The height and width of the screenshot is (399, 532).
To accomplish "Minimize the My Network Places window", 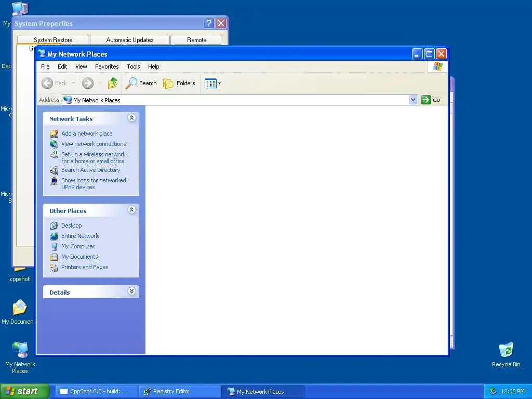I will (417, 54).
